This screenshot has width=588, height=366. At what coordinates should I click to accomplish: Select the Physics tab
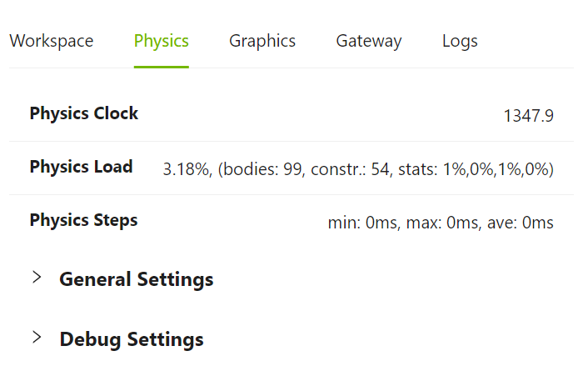click(x=161, y=41)
